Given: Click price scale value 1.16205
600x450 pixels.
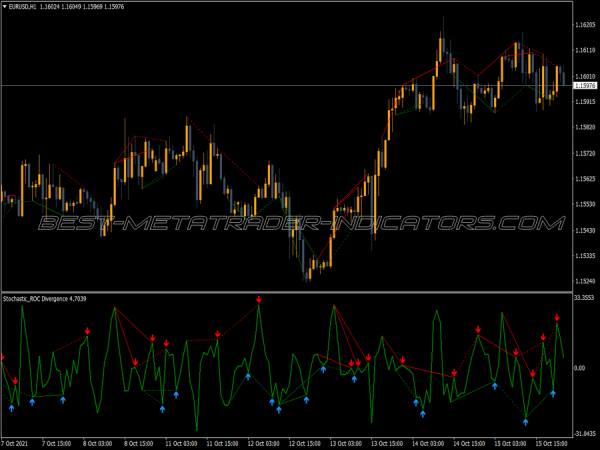Looking at the screenshot, I should coord(585,25).
